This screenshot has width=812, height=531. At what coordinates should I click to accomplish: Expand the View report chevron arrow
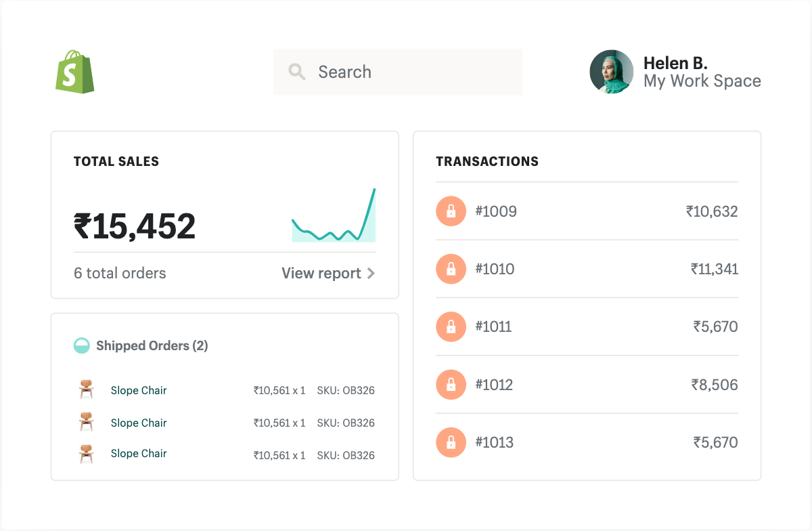coord(371,274)
